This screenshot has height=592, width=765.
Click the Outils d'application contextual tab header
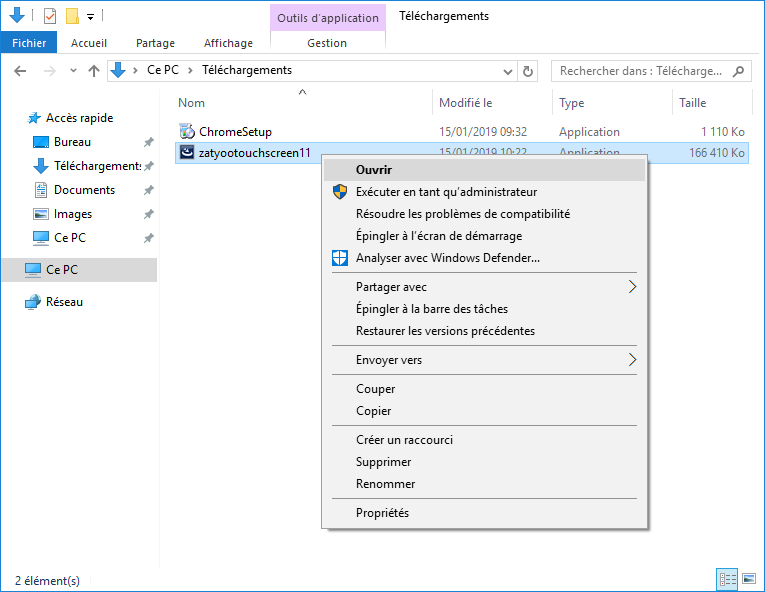click(x=328, y=18)
